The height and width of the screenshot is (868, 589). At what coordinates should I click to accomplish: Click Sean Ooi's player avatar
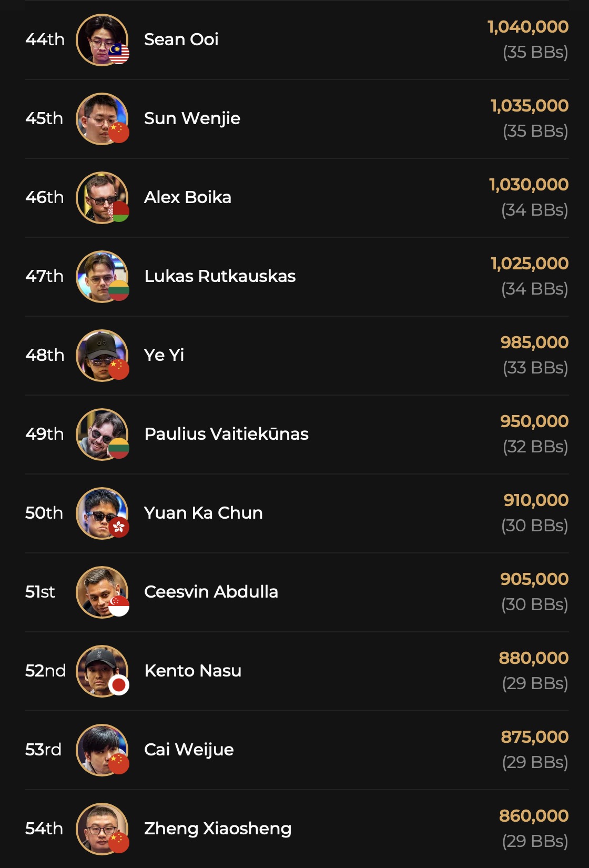[100, 38]
